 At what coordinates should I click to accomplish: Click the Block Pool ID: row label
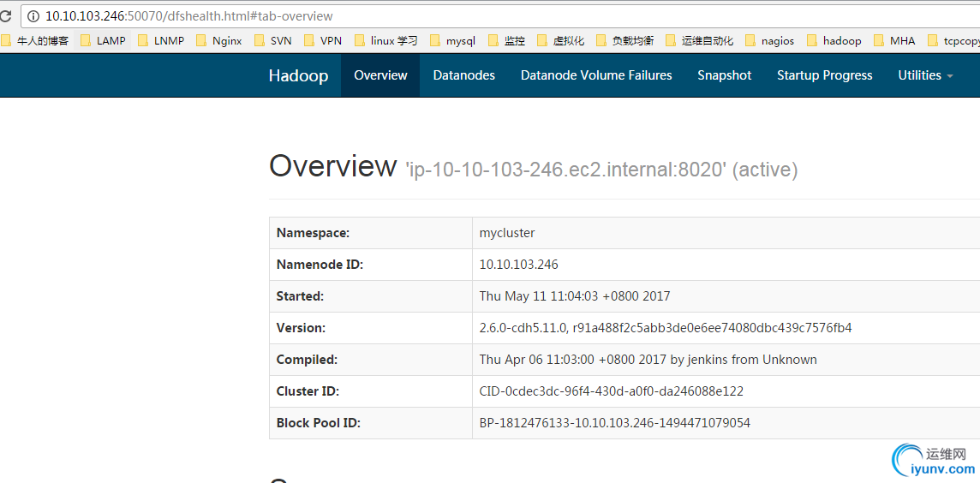tap(318, 423)
